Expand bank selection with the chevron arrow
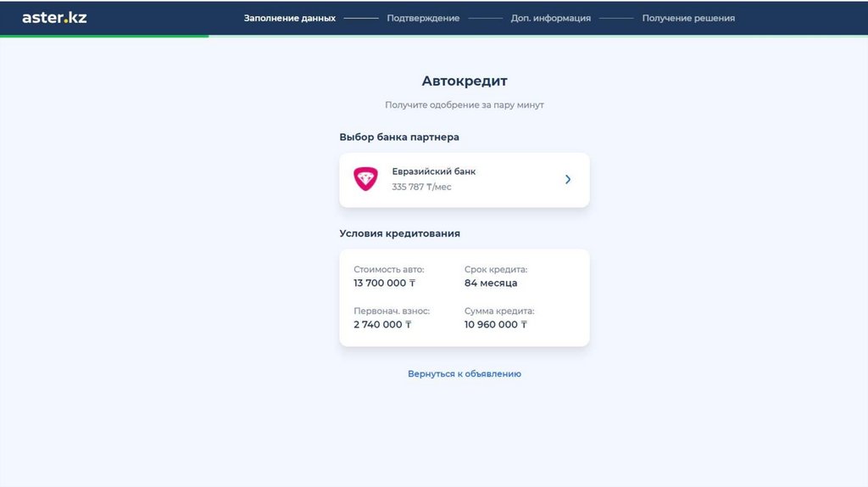Viewport: 868px width, 487px height. (568, 179)
